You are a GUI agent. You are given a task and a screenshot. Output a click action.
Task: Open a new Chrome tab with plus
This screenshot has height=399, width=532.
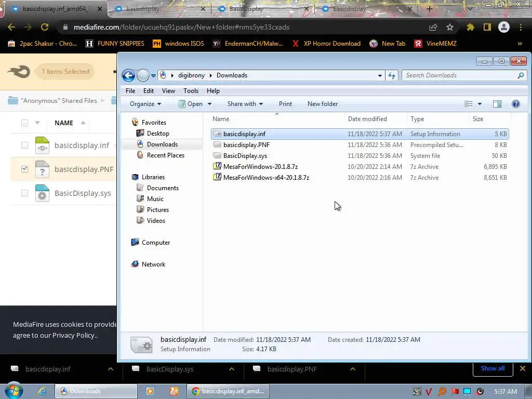pyautogui.click(x=429, y=9)
